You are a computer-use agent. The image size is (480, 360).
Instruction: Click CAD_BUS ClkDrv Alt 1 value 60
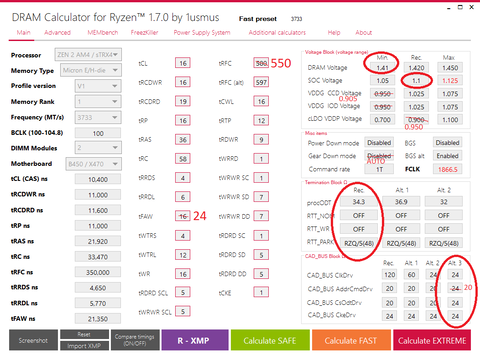(x=411, y=275)
